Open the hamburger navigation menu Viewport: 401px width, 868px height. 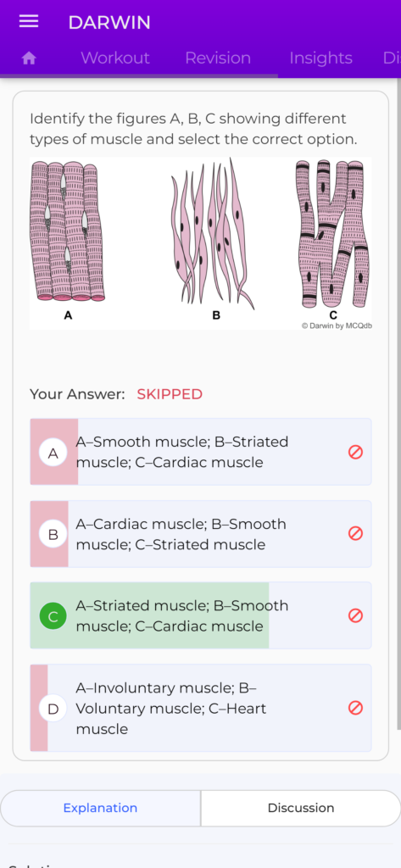click(29, 21)
